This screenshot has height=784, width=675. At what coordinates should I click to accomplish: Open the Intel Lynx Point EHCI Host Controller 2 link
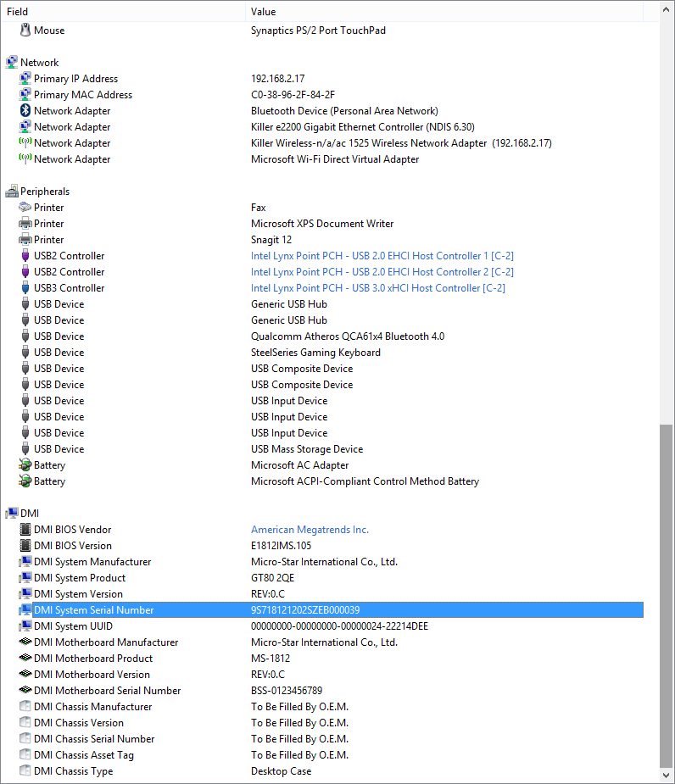coord(382,271)
